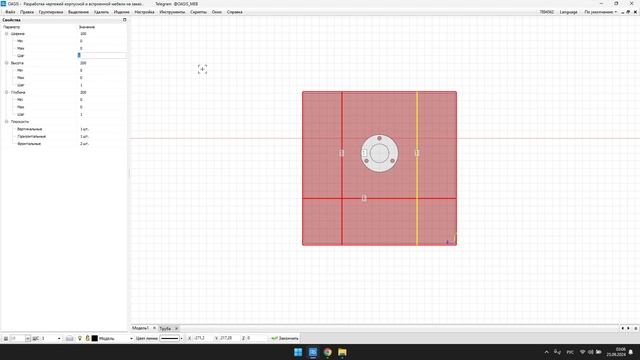Select the Горизонтальные planes row
640x360 pixels.
[63, 136]
